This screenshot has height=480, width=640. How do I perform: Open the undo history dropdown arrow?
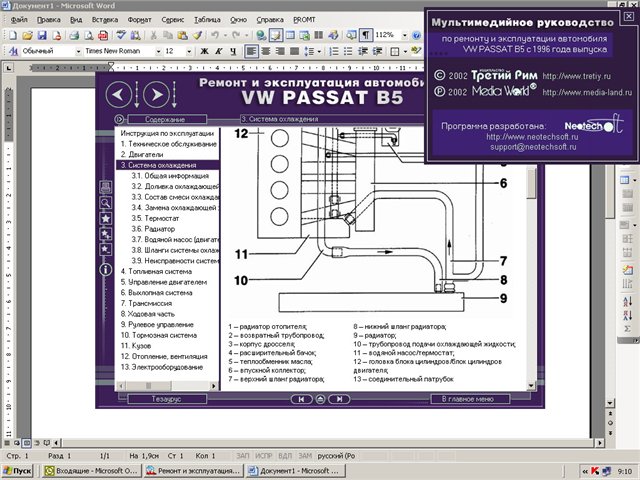point(225,36)
